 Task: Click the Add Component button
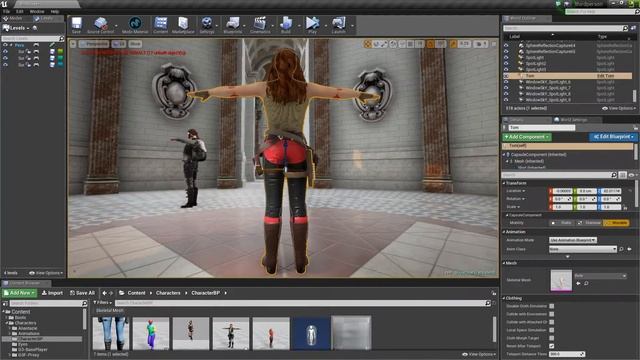527,137
